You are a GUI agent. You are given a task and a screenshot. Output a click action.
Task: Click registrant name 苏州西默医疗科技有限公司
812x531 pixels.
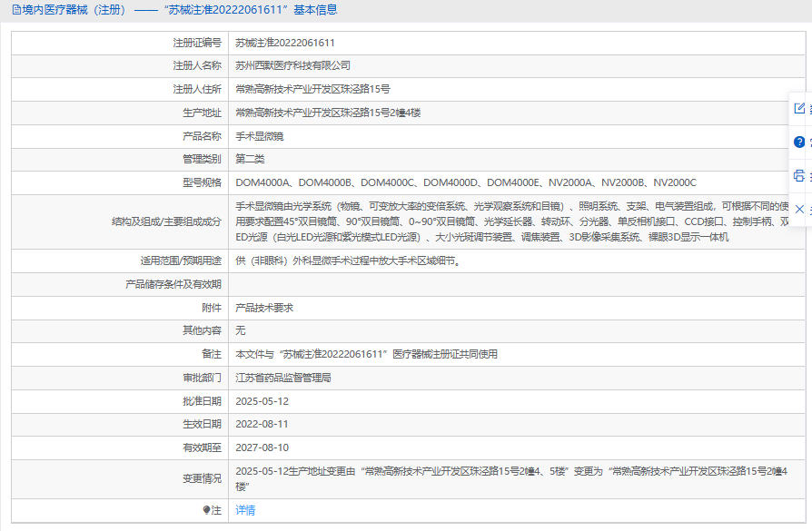292,66
